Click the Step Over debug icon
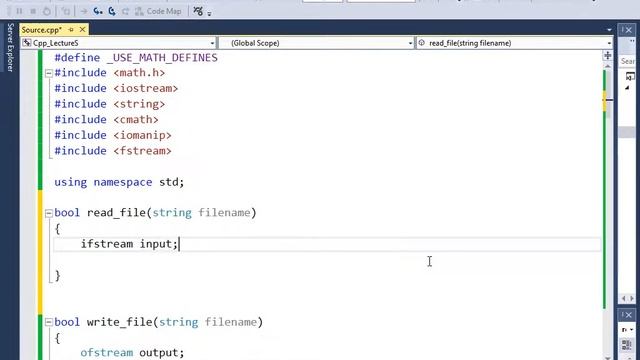This screenshot has width=640, height=360. 111,11
